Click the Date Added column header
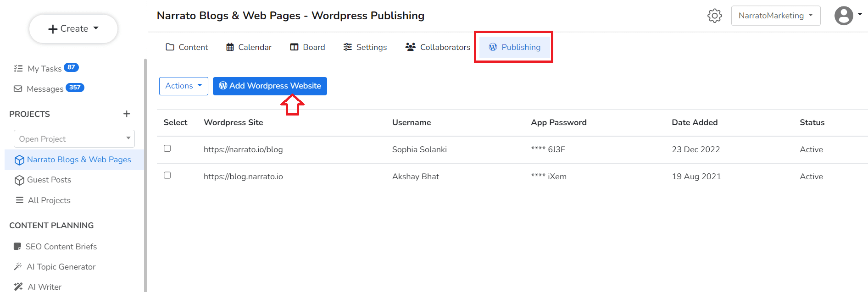 click(695, 122)
